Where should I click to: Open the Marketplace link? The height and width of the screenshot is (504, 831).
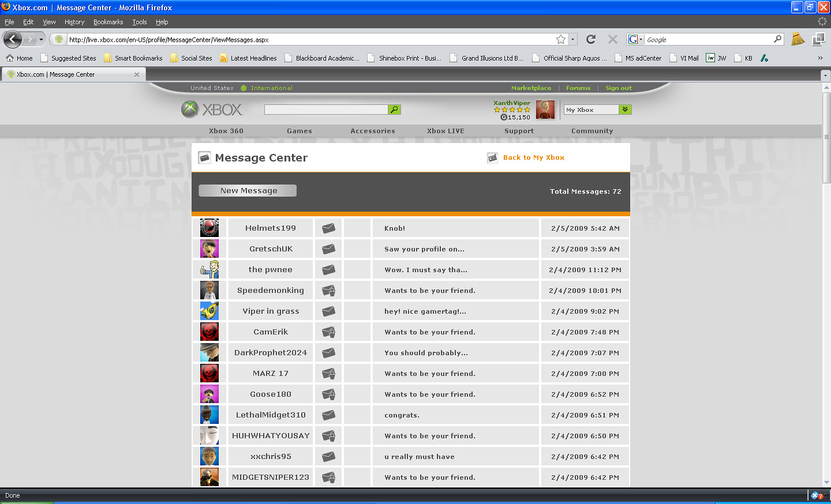pyautogui.click(x=531, y=88)
